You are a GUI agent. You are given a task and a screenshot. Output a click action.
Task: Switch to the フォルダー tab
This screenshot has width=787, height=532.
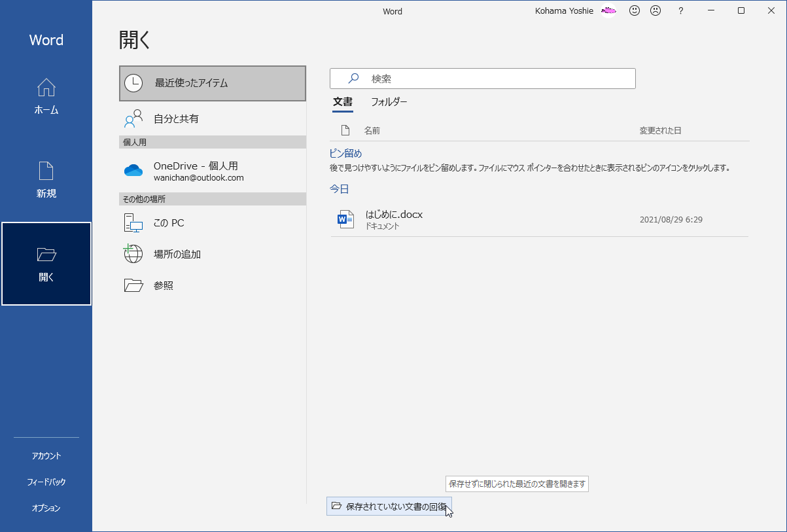click(x=389, y=102)
